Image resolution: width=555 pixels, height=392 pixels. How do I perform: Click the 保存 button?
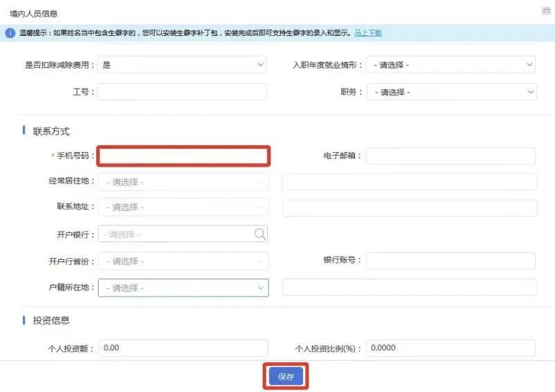[x=286, y=376]
